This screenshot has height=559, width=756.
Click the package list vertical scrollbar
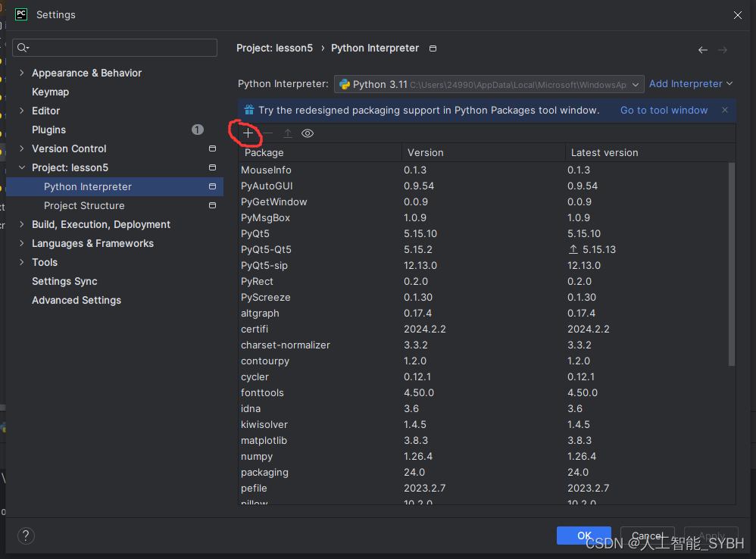click(x=732, y=264)
